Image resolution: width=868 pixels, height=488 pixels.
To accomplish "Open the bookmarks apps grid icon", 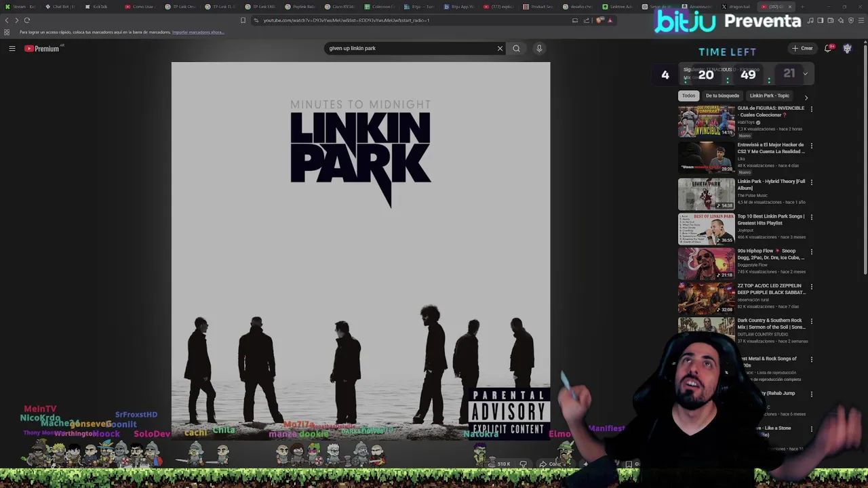I will pyautogui.click(x=7, y=32).
